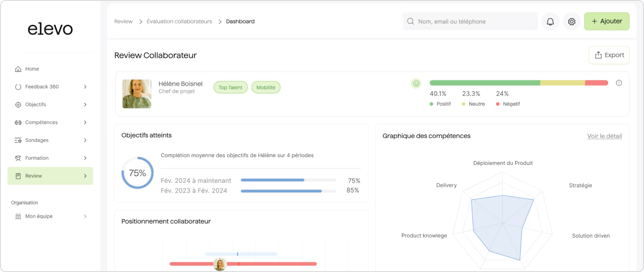Screen dimensions: 644x272
Task: Expand the Mon équipe chevron
Action: [x=86, y=216]
